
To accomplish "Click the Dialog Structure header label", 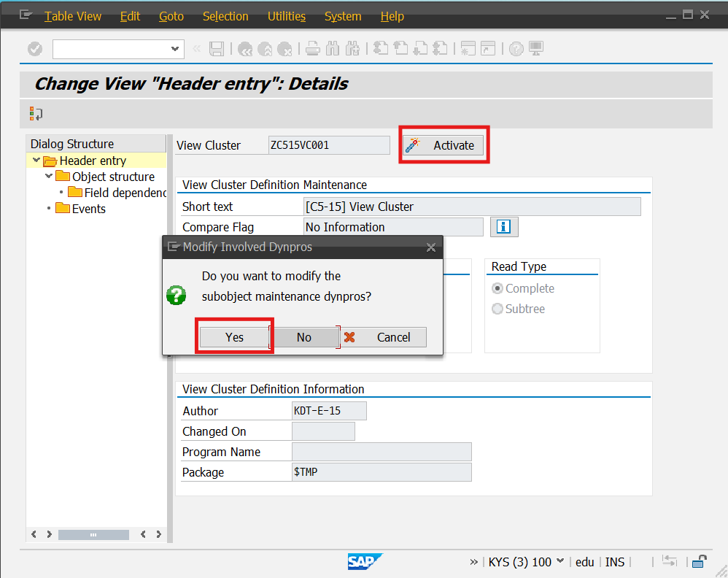I will click(x=72, y=144).
